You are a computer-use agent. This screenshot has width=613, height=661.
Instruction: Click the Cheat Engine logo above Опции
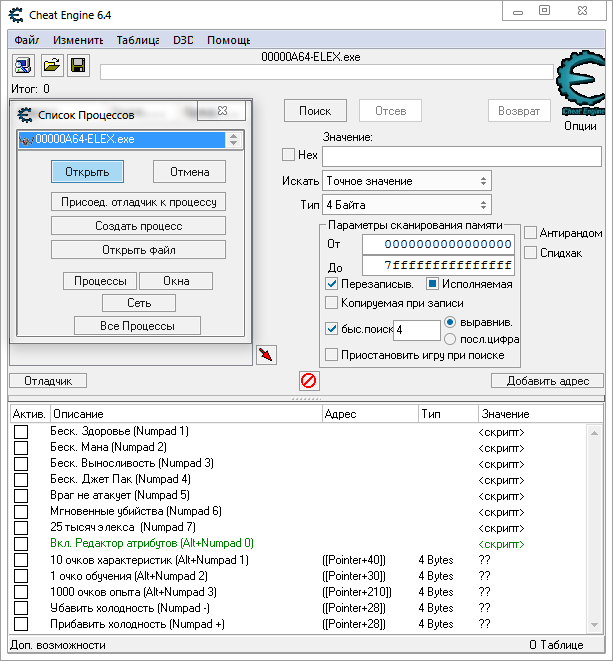[581, 83]
